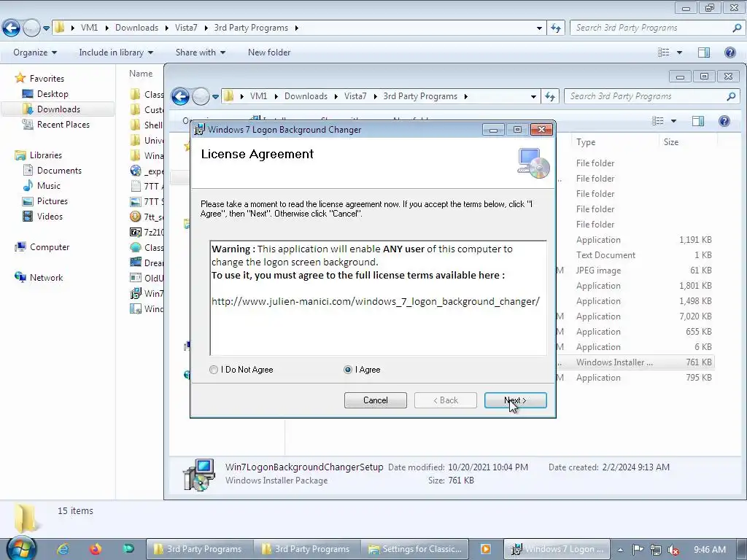747x560 pixels.
Task: Change view icon in rear Explorer toolbar
Action: point(664,52)
